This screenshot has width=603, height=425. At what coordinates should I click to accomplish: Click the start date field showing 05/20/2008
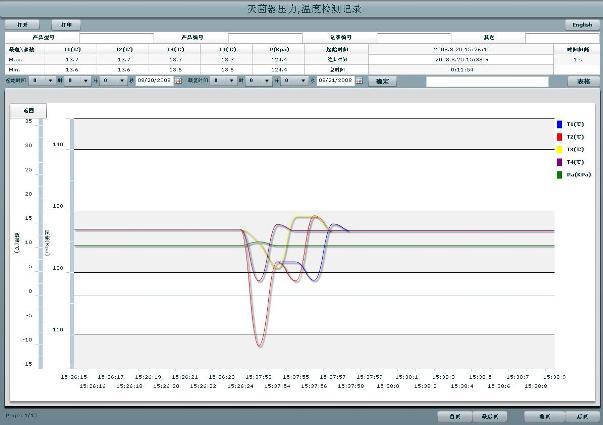pyautogui.click(x=152, y=81)
